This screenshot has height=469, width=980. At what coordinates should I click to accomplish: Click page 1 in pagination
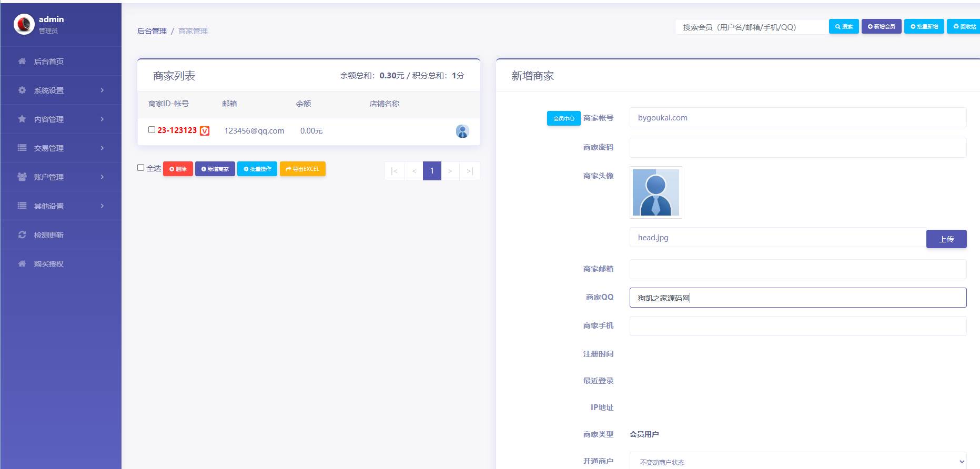pos(432,171)
